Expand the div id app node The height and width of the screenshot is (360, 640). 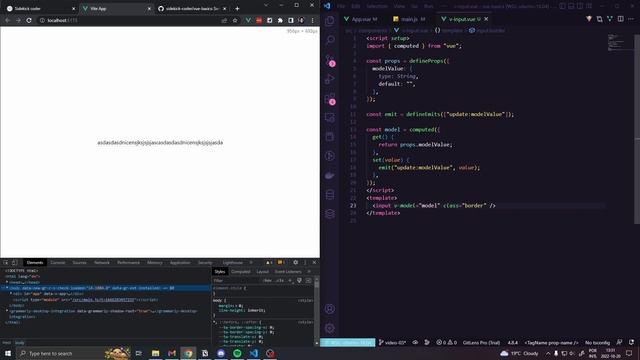tap(11, 293)
